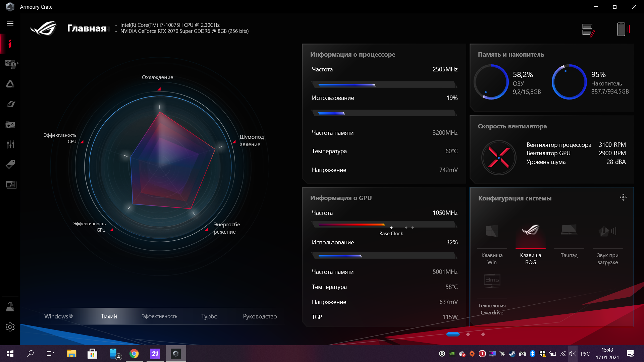Click the edit panel layout icon
Screen dimensions: 644x362
coord(589,30)
